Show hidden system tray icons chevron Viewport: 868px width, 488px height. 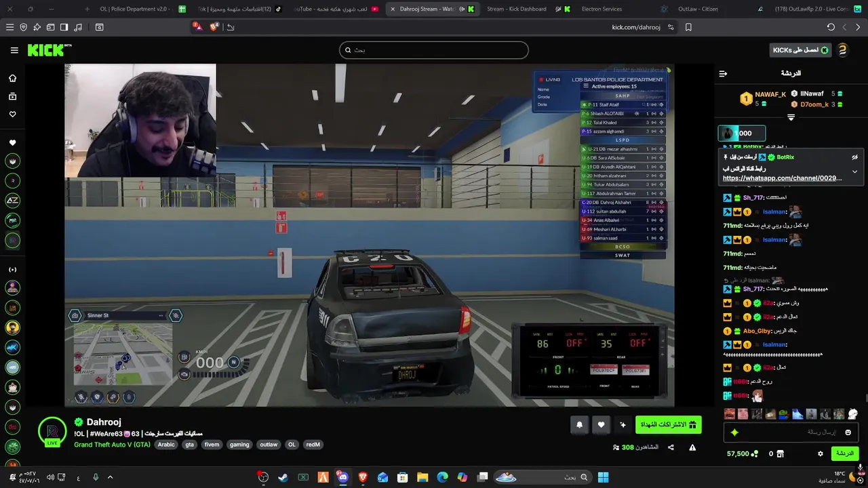click(x=111, y=477)
